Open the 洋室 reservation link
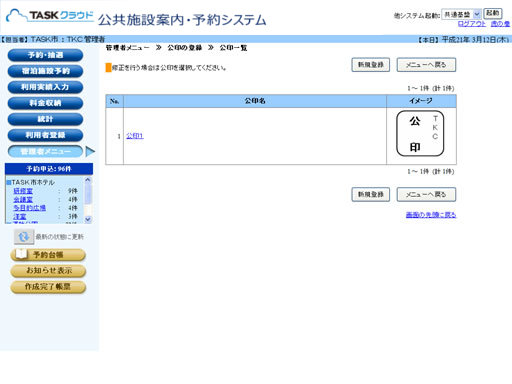The height and width of the screenshot is (384, 512). [x=20, y=216]
